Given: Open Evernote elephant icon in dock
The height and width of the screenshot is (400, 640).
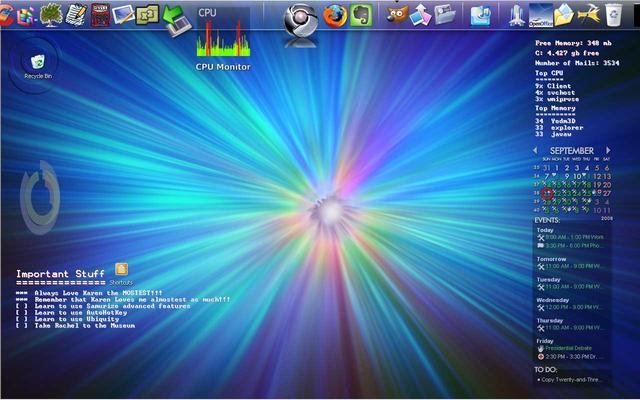Looking at the screenshot, I should coord(361,15).
